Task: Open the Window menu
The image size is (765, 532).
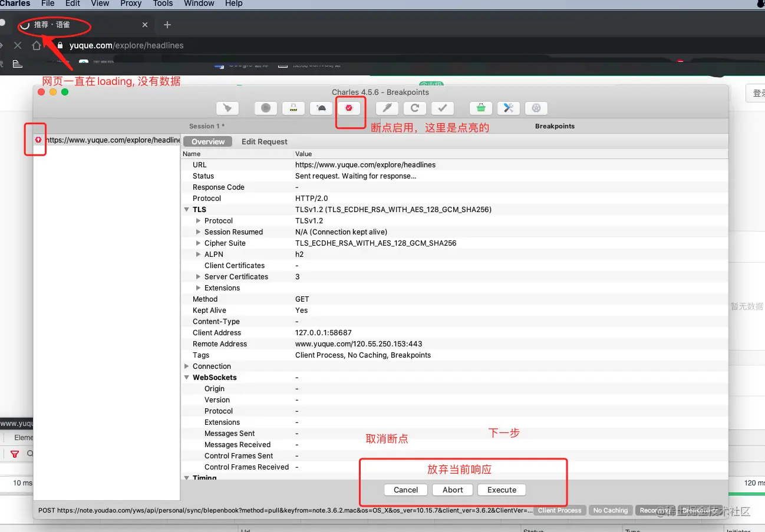Action: (x=199, y=3)
